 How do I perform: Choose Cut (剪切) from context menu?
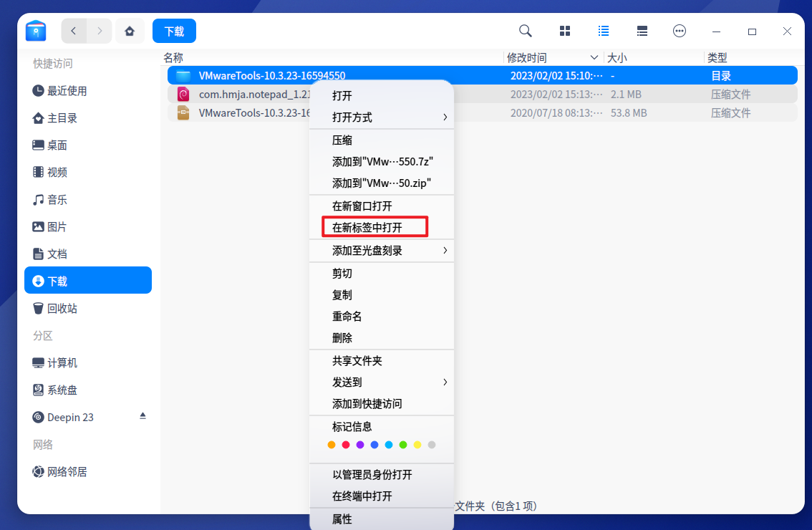[382, 273]
